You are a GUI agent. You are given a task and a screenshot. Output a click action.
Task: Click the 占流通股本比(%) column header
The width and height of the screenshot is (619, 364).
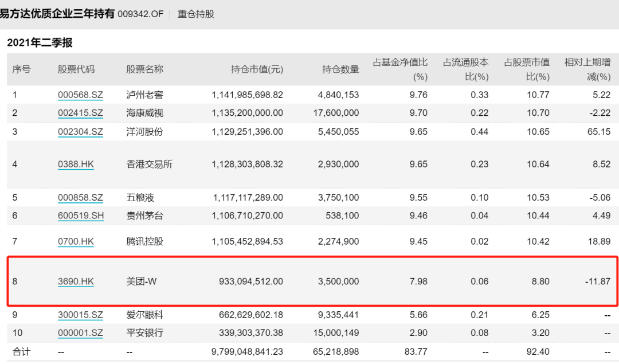click(x=466, y=69)
